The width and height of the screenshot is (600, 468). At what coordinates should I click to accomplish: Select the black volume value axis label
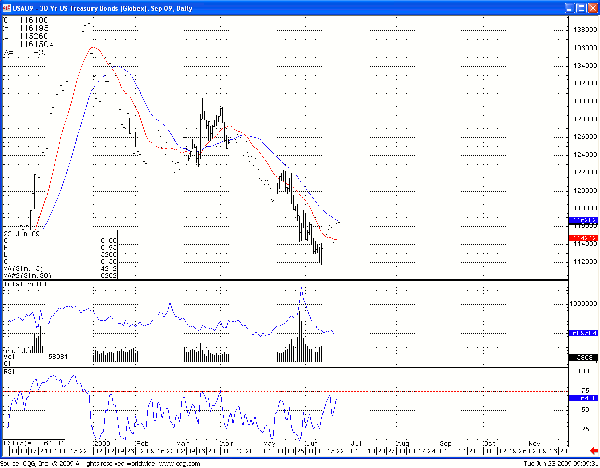point(582,357)
